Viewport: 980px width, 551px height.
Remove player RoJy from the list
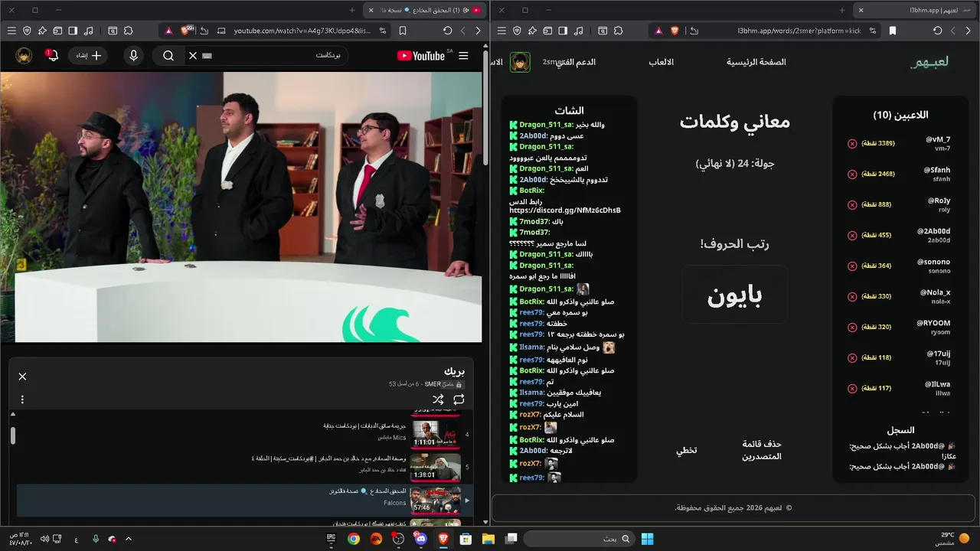pos(852,205)
